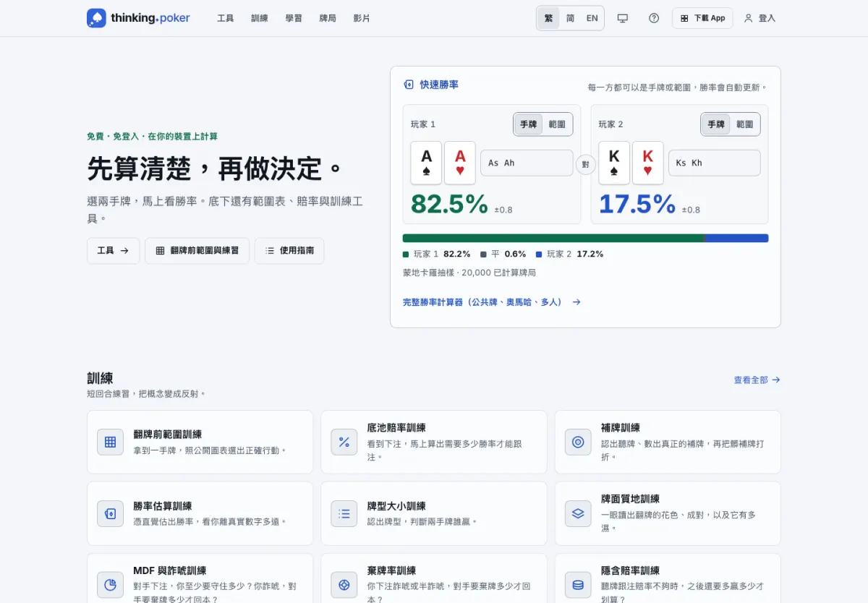Click the user profile icon beside 登入
Image resolution: width=868 pixels, height=603 pixels.
click(749, 18)
